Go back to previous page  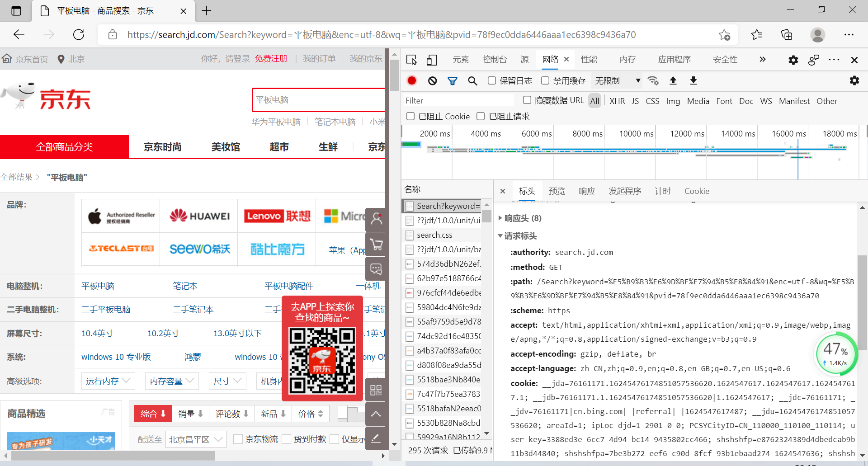coord(19,34)
